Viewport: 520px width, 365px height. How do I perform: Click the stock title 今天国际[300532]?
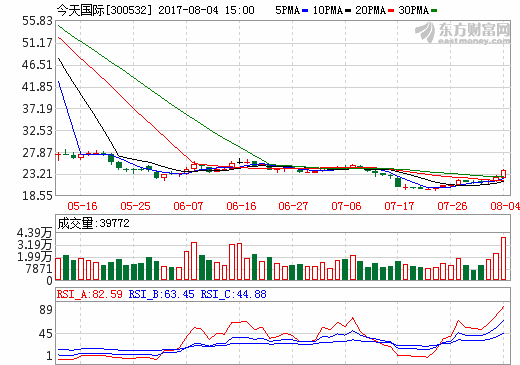point(104,10)
